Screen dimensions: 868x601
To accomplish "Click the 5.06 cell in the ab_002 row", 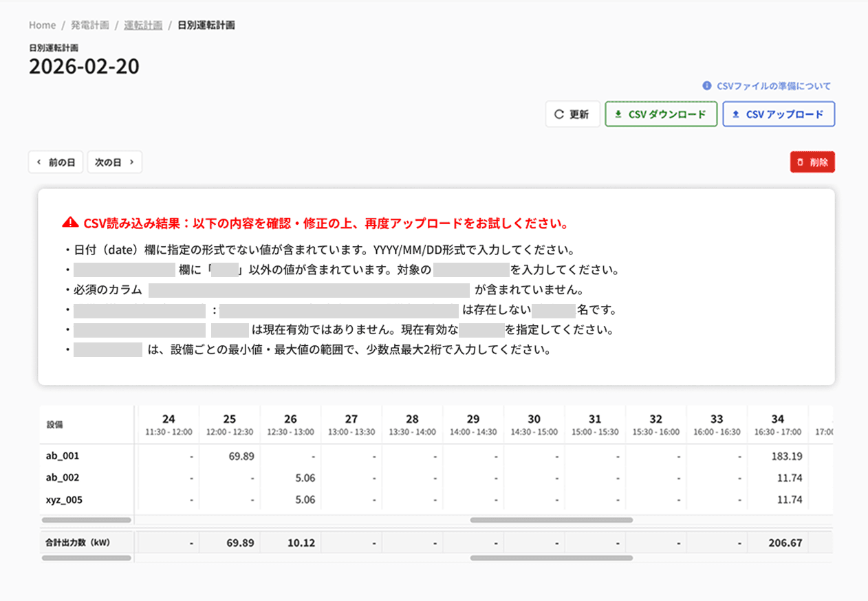I will [305, 477].
